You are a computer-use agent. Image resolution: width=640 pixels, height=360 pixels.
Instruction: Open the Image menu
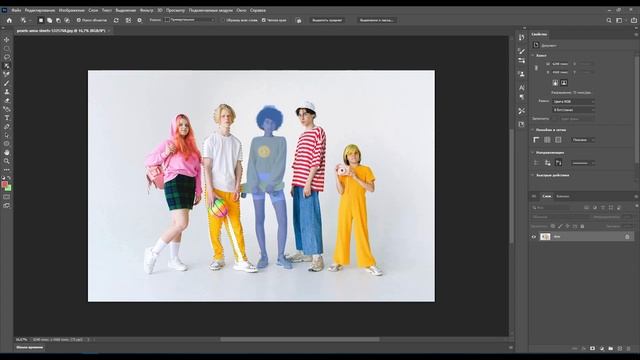click(71, 10)
